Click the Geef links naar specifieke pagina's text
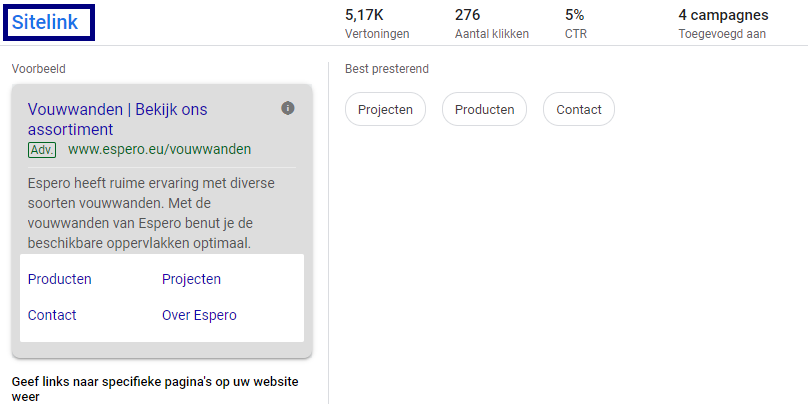808x411 pixels. 154,389
